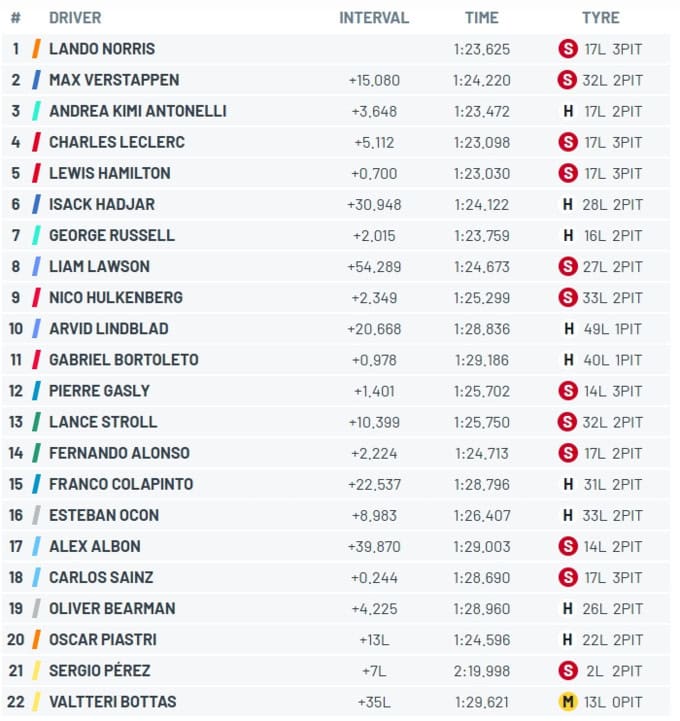The image size is (680, 721).
Task: Click Andrea Kimi Antonelli's hard tyre icon
Action: tap(568, 111)
